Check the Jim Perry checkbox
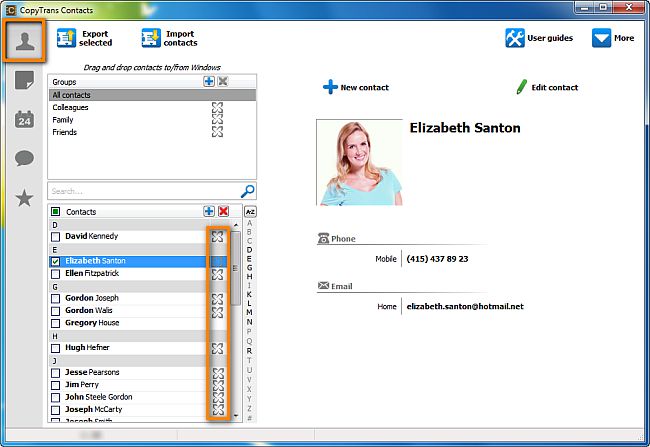Screen dimensions: 650x447 click(55, 385)
